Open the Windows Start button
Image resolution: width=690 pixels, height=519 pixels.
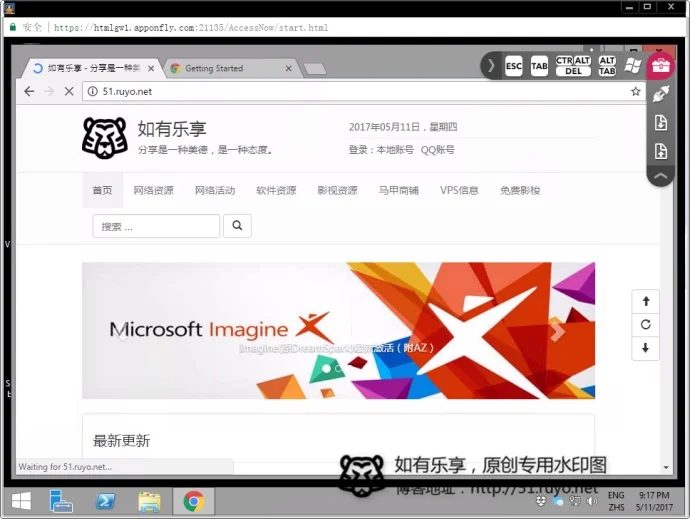21,501
